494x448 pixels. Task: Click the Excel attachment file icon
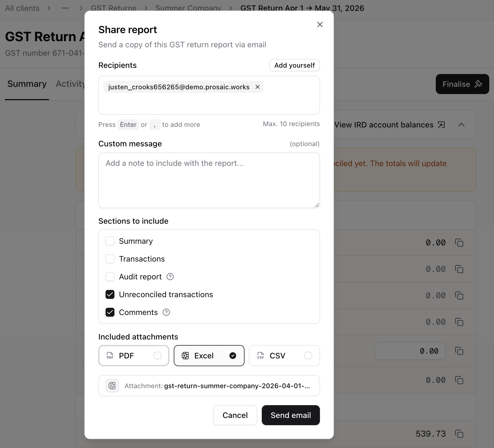(112, 386)
